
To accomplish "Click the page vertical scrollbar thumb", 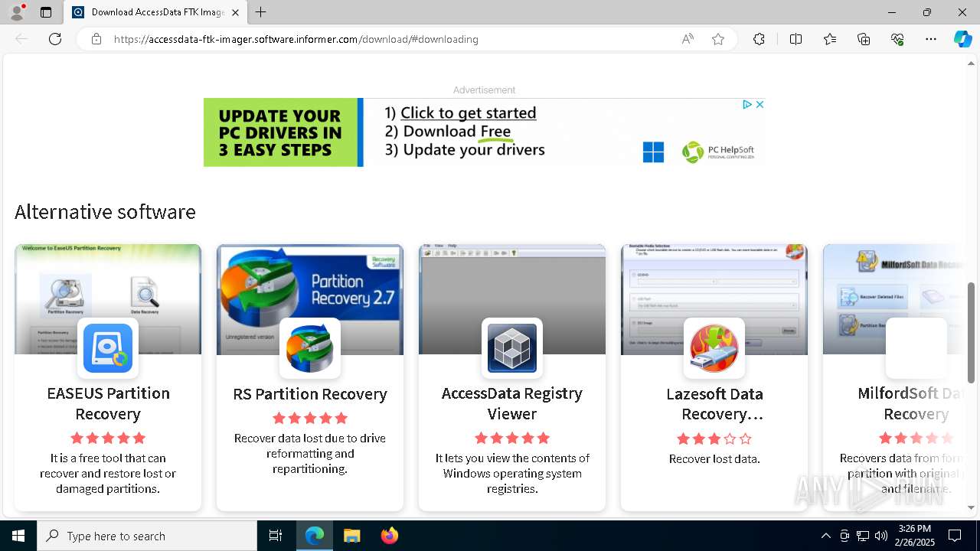I will [972, 332].
